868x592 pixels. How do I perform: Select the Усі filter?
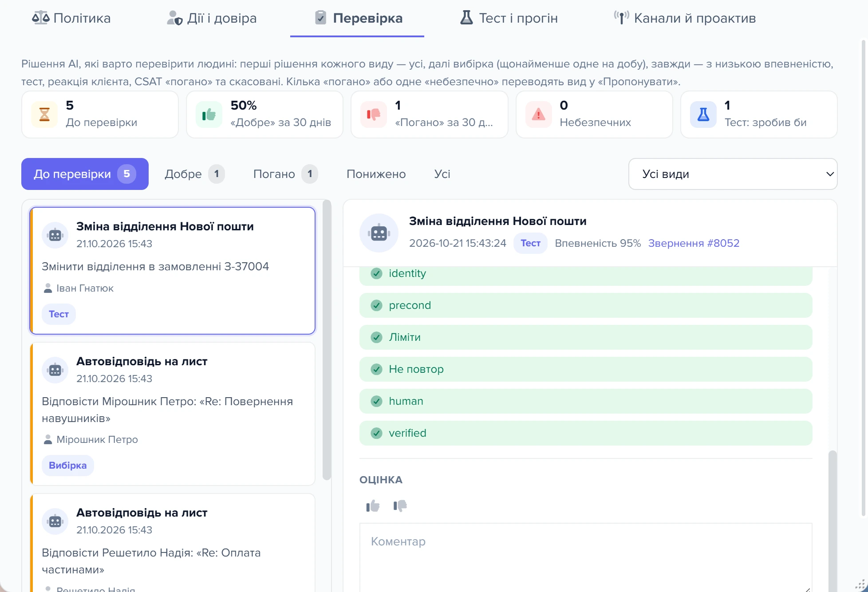(x=442, y=174)
